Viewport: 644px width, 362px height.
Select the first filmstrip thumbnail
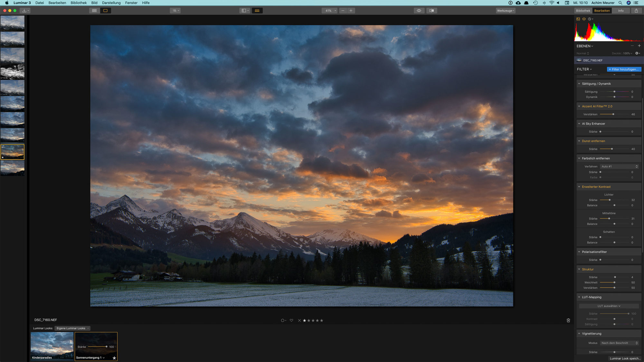click(x=12, y=23)
